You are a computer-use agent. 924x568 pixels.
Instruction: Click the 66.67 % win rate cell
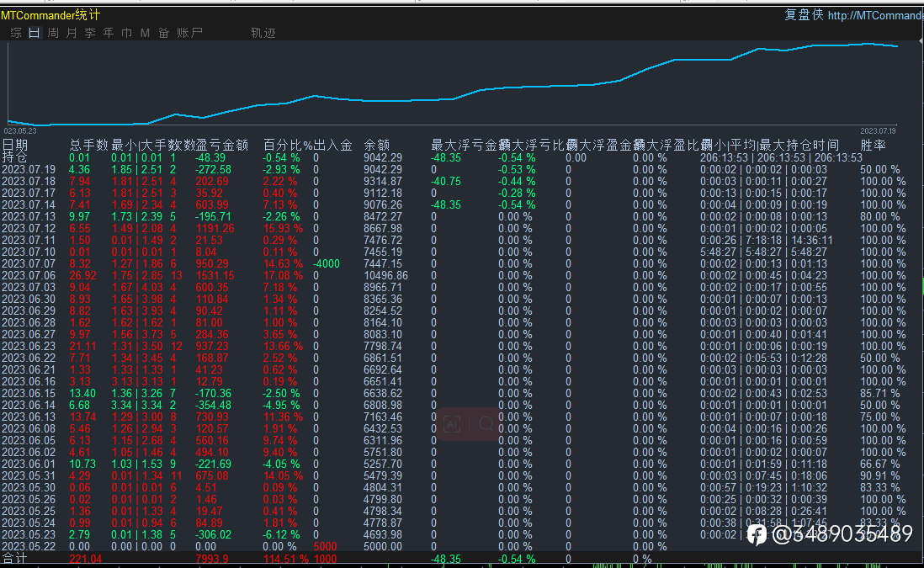[879, 464]
